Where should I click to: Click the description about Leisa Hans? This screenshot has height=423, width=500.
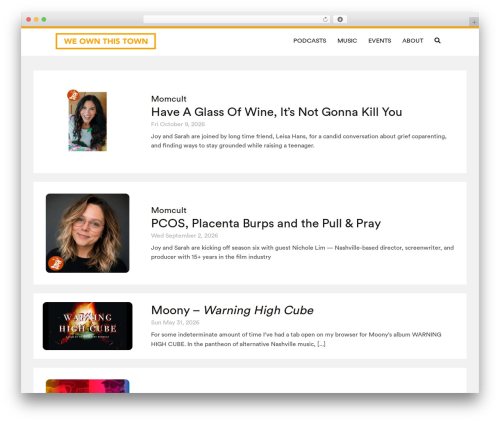pos(298,141)
